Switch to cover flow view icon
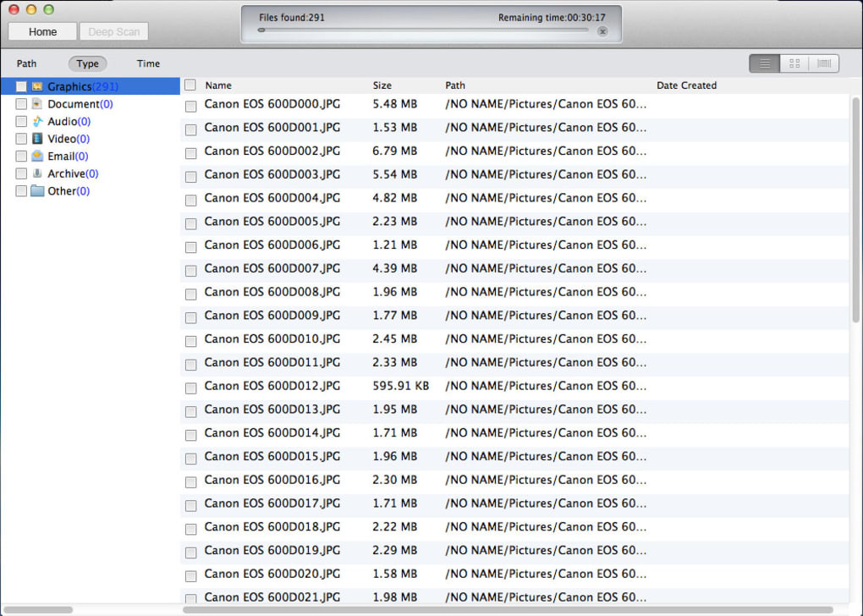 pyautogui.click(x=824, y=63)
